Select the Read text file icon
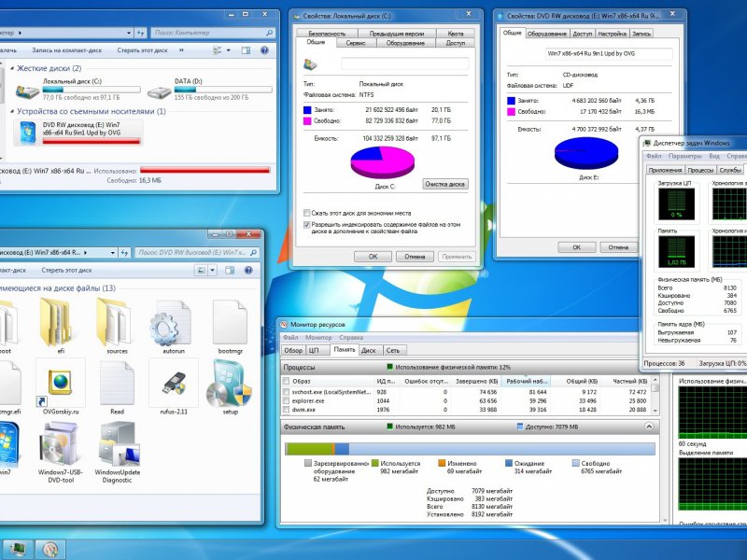 click(x=117, y=383)
